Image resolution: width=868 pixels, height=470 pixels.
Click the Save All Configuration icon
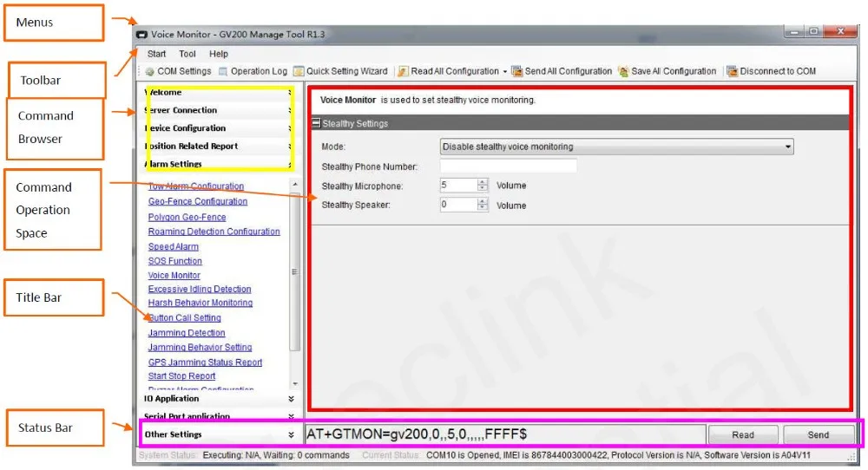[x=624, y=71]
